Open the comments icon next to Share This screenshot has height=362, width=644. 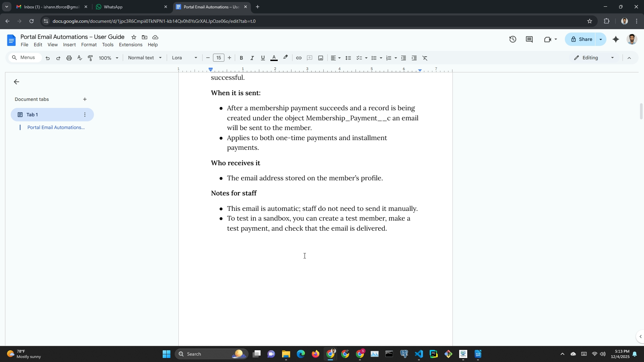tap(529, 40)
